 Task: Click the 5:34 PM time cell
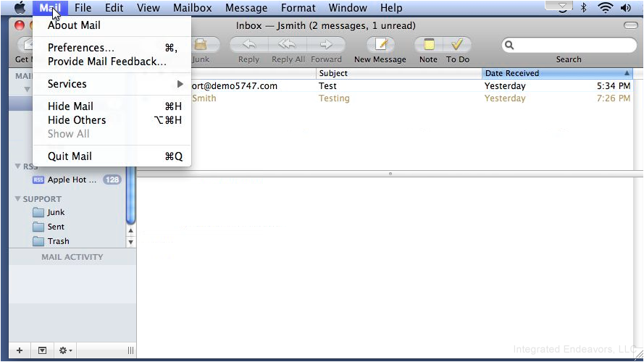coord(613,85)
